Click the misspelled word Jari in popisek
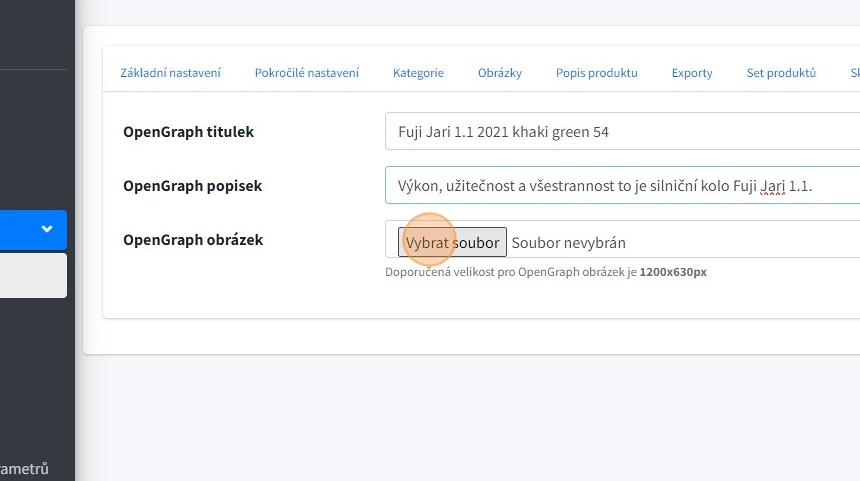This screenshot has width=860, height=481. [x=771, y=186]
